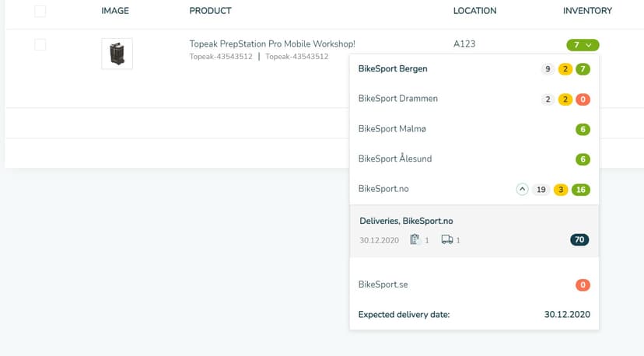
Task: Click the delivery truck icon under Deliveries
Action: (x=447, y=239)
